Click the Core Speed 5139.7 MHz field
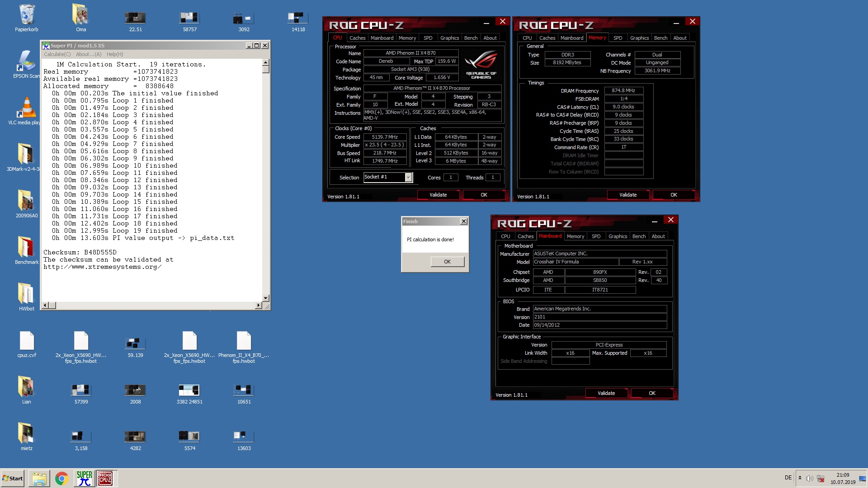 [x=385, y=137]
